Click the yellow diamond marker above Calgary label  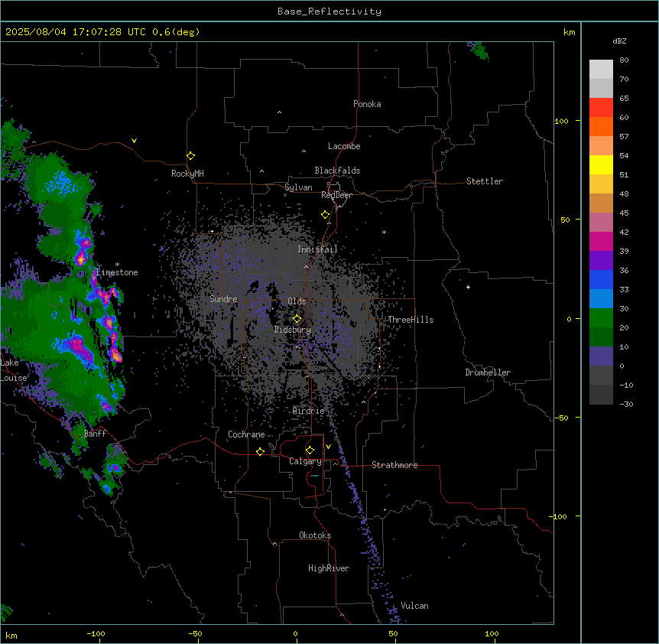[x=310, y=450]
